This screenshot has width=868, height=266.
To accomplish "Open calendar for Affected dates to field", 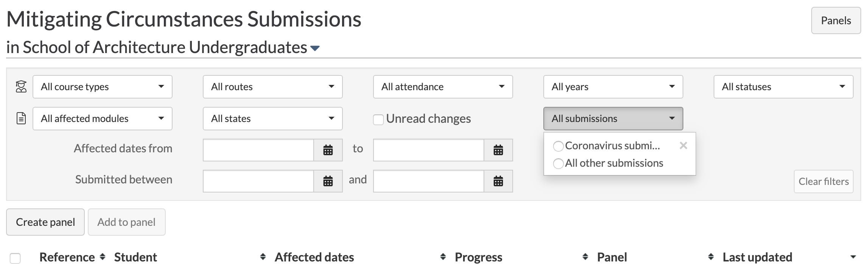I will pos(498,150).
